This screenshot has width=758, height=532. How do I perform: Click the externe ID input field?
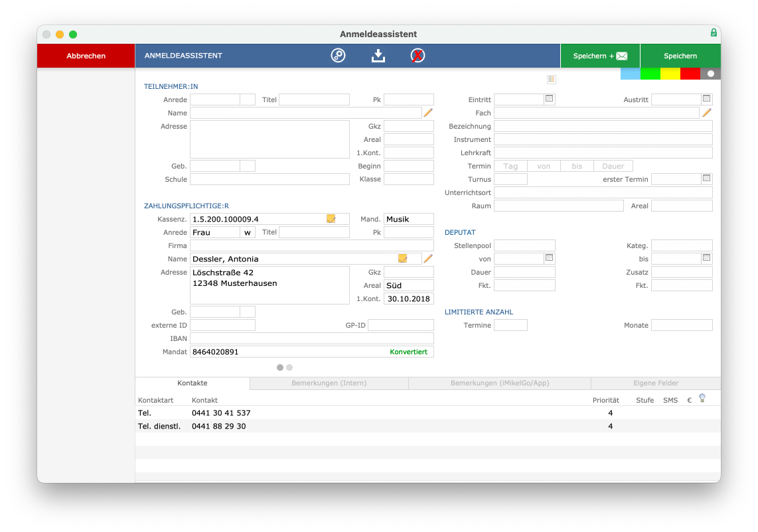click(x=222, y=325)
